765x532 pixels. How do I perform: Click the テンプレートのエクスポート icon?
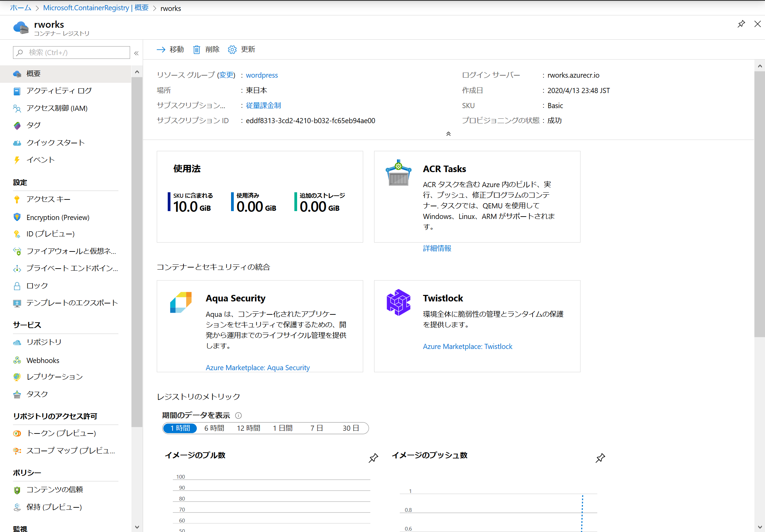(17, 303)
